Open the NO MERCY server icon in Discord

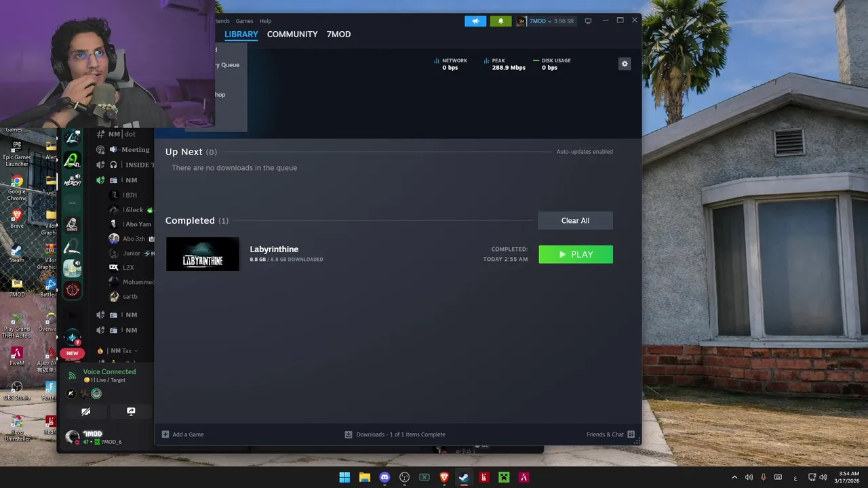pos(72,181)
